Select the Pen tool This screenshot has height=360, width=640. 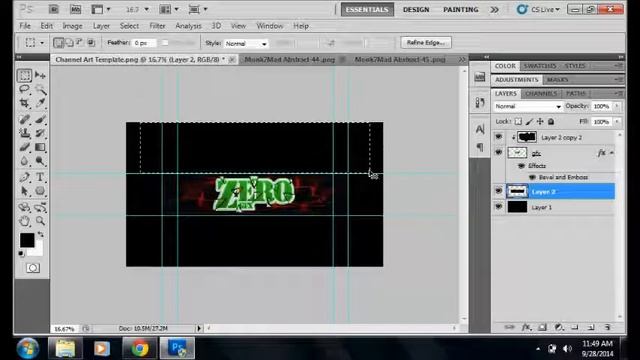pos(24,177)
